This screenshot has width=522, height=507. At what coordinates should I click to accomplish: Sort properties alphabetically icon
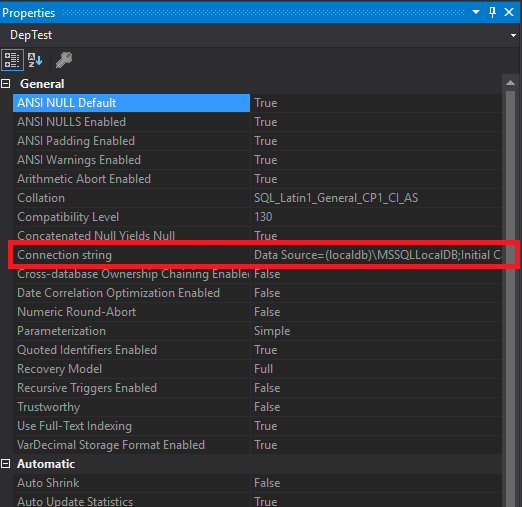point(35,60)
